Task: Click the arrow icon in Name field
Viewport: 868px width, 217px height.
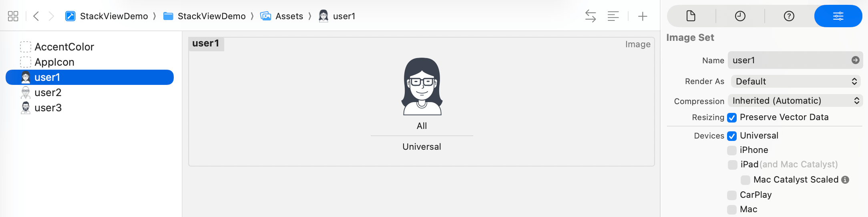Action: click(855, 60)
